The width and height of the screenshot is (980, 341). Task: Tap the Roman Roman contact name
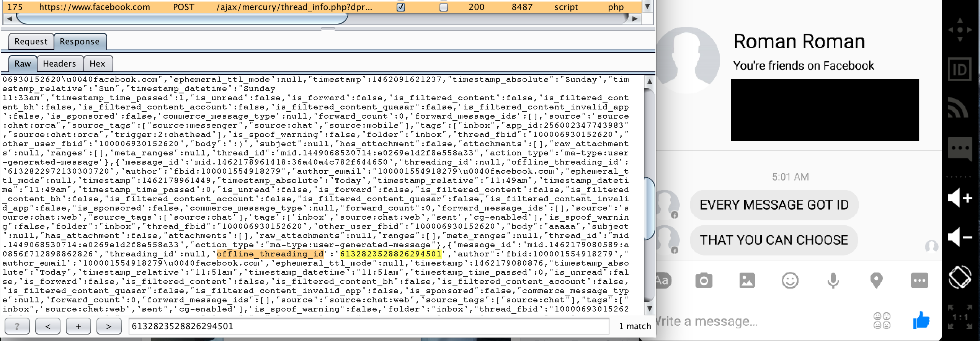pos(799,41)
